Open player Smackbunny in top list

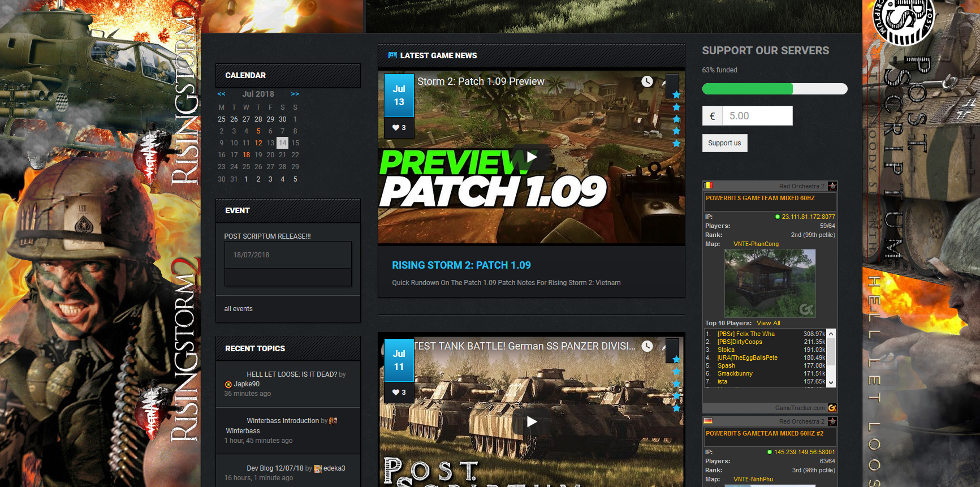pos(735,374)
